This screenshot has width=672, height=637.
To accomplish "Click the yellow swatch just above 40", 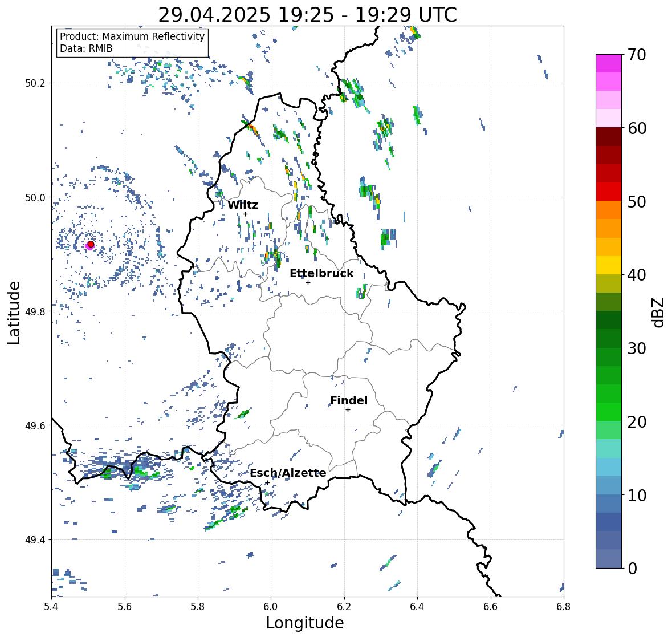I will (609, 265).
